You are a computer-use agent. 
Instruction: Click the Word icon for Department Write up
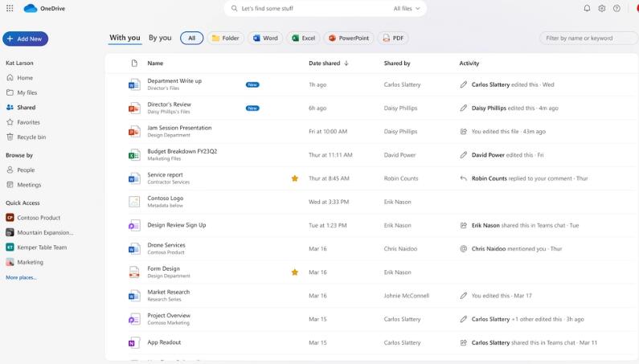click(134, 84)
